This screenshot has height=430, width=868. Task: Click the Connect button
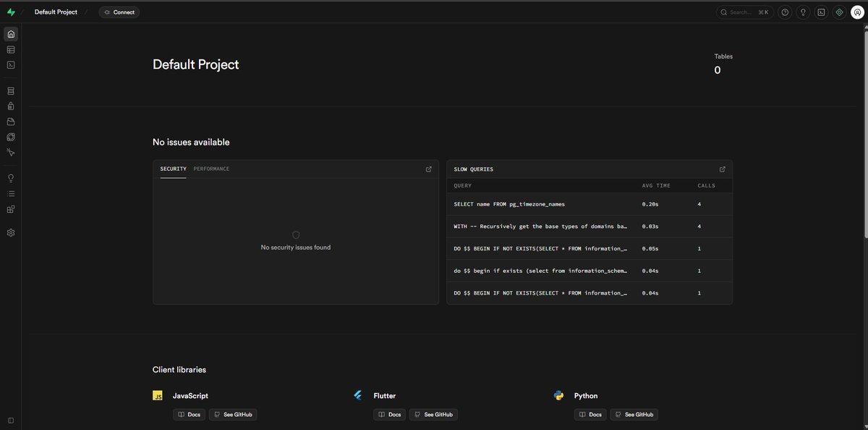pos(119,12)
